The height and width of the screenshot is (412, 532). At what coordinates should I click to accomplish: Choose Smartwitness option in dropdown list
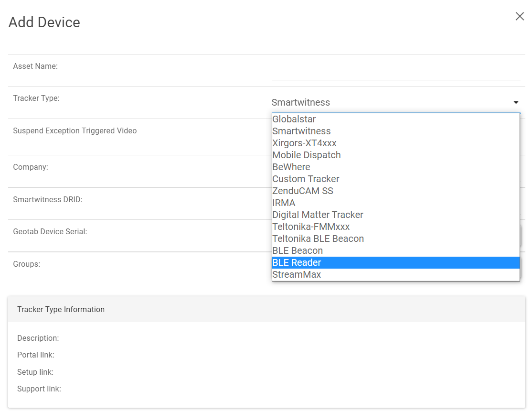click(395, 131)
